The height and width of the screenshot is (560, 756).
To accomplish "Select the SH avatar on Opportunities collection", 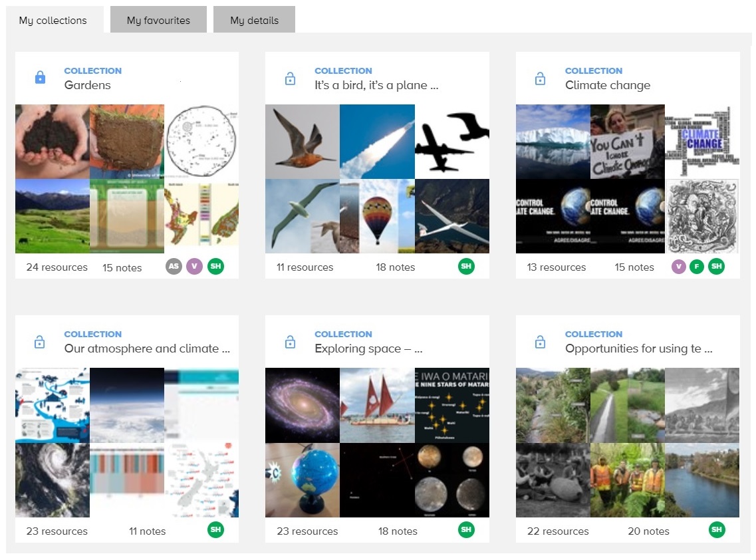I will (717, 529).
